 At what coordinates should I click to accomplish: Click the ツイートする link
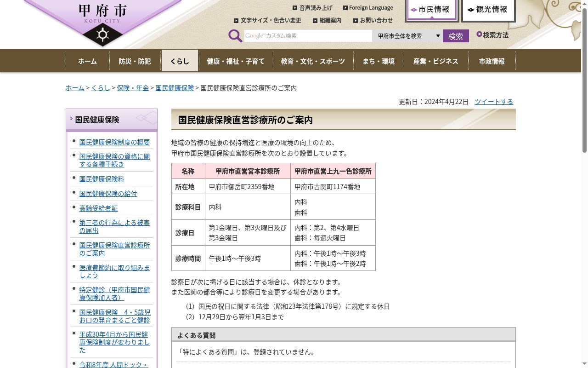tap(494, 102)
